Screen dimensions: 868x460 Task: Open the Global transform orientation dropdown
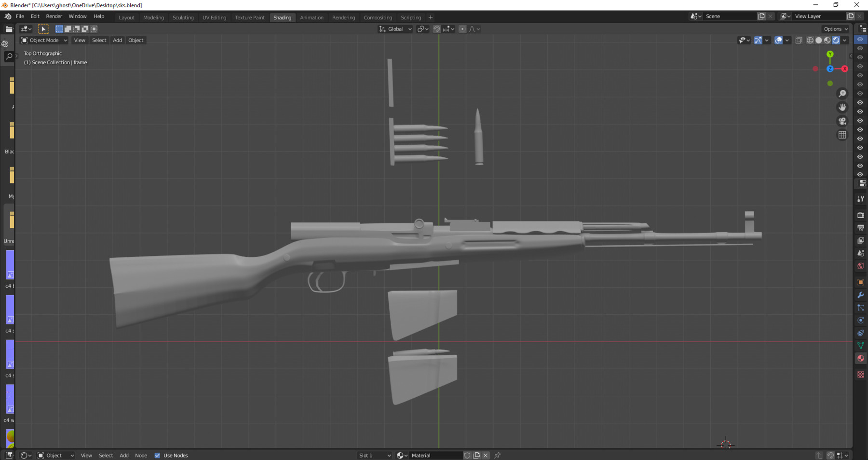coord(394,29)
